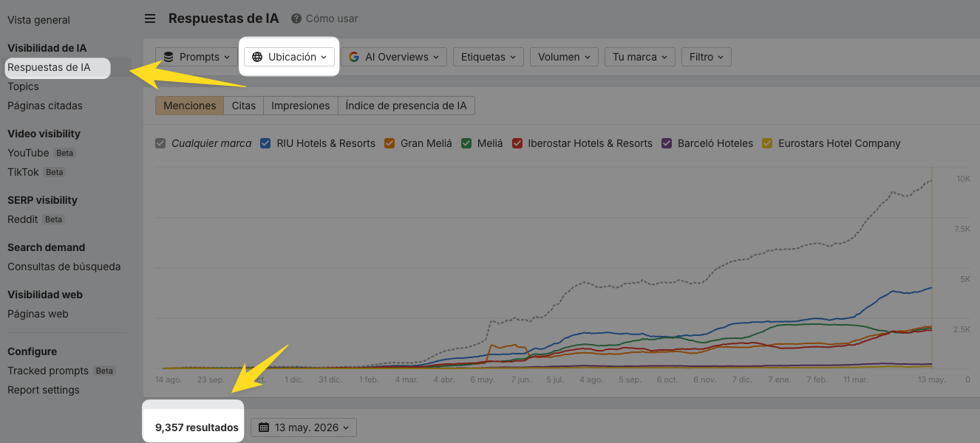
Task: Click the SERP visibility heading
Action: 42,200
